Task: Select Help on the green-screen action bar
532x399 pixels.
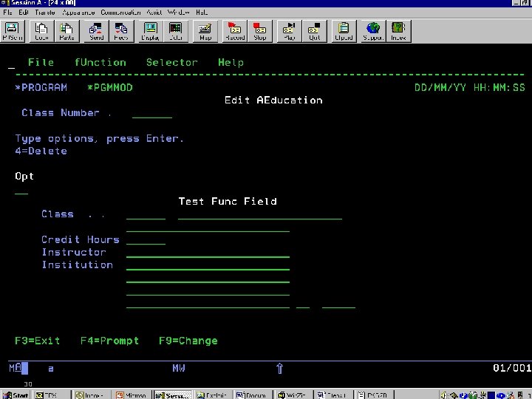Action: [231, 62]
